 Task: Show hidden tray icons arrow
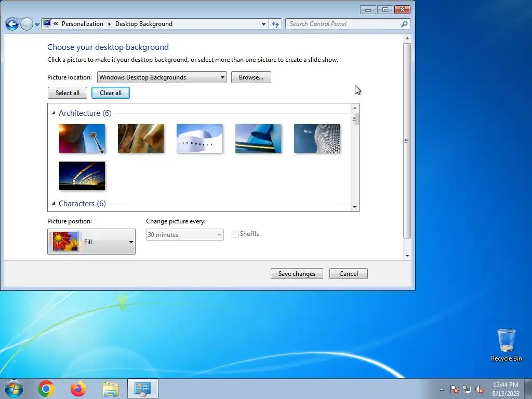[x=442, y=389]
